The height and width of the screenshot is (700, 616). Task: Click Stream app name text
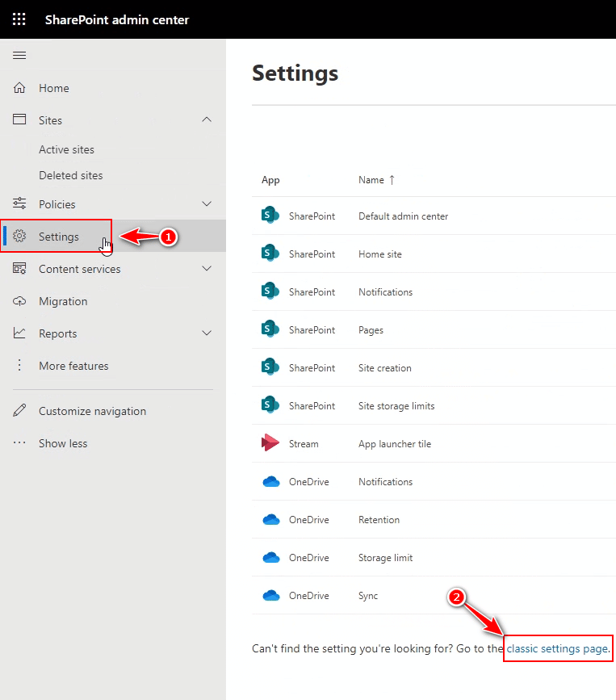304,444
